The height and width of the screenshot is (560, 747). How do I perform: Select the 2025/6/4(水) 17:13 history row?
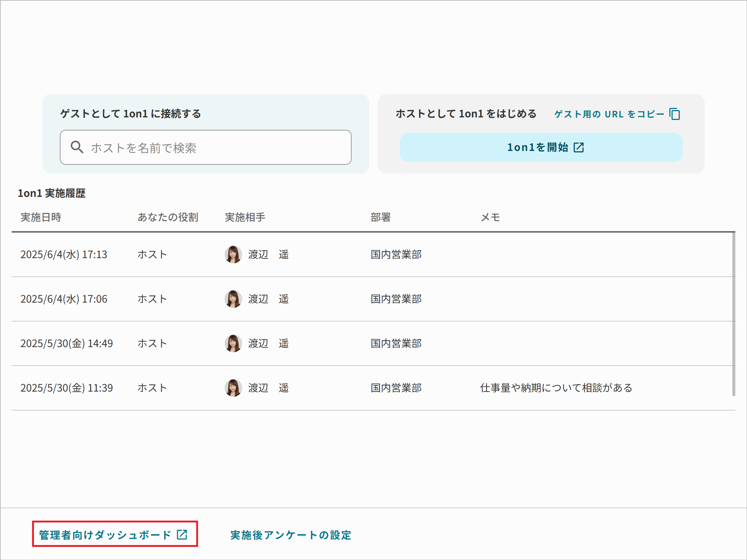point(64,254)
